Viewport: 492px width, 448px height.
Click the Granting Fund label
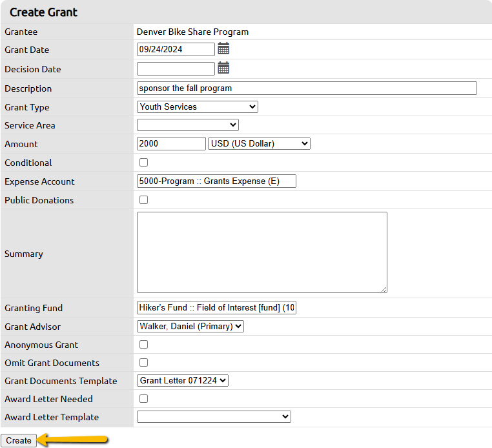pos(34,308)
